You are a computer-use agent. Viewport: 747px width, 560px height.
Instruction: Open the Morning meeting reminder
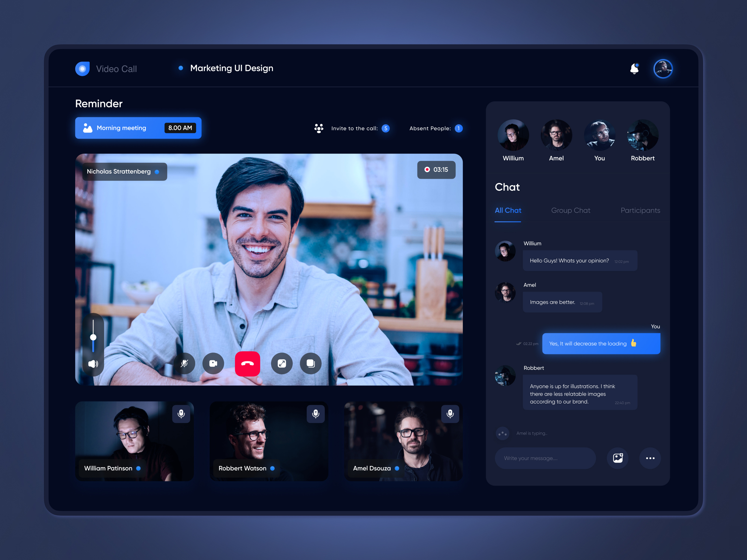click(138, 128)
